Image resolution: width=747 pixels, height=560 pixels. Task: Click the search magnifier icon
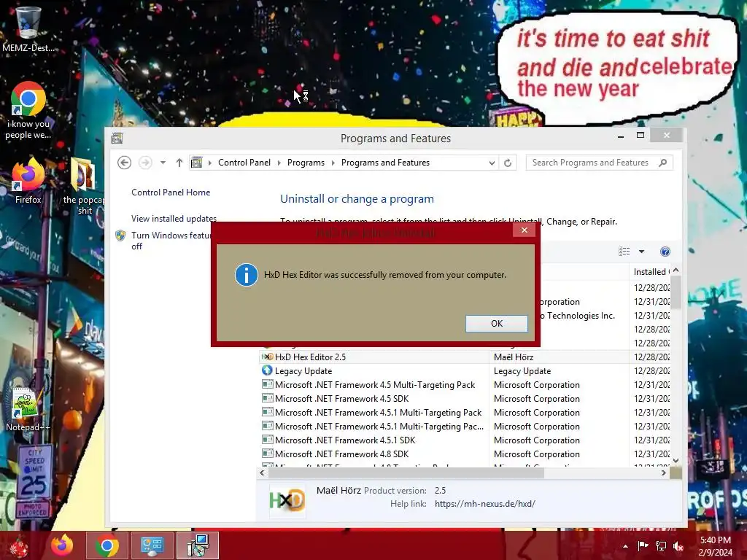pos(662,163)
